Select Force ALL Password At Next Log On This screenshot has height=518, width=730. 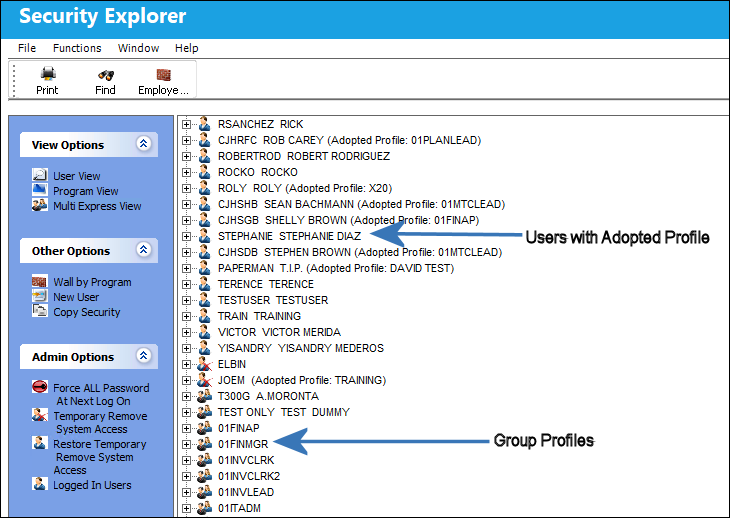pyautogui.click(x=101, y=394)
